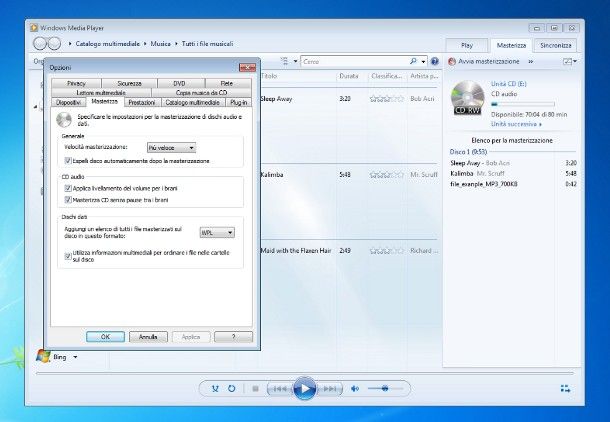The width and height of the screenshot is (610, 422).
Task: Mute audio with speaker icon
Action: (x=355, y=389)
